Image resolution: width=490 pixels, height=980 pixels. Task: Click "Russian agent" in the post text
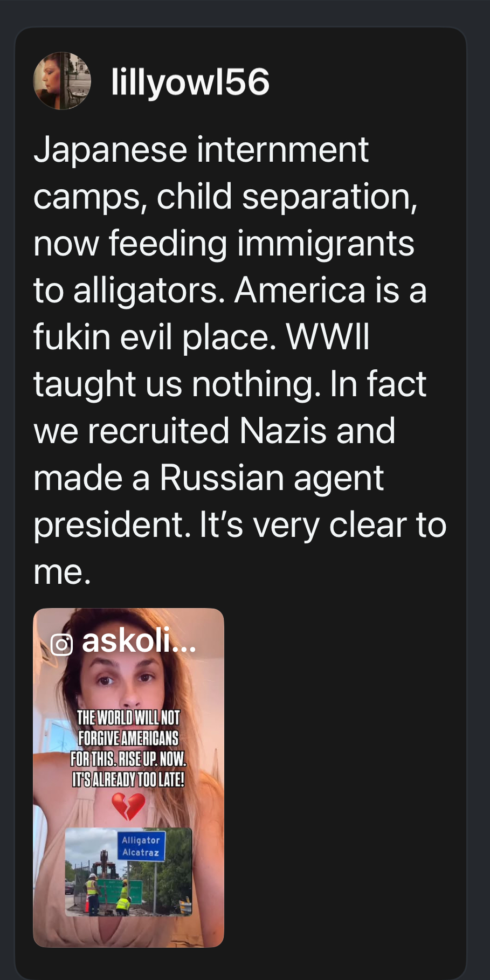pyautogui.click(x=271, y=478)
